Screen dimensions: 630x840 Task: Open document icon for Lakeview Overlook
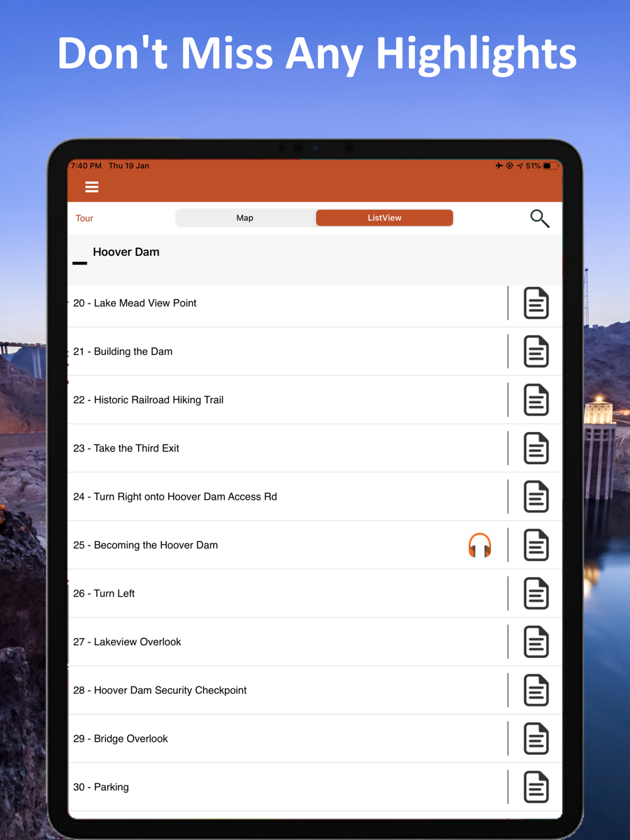pyautogui.click(x=536, y=642)
